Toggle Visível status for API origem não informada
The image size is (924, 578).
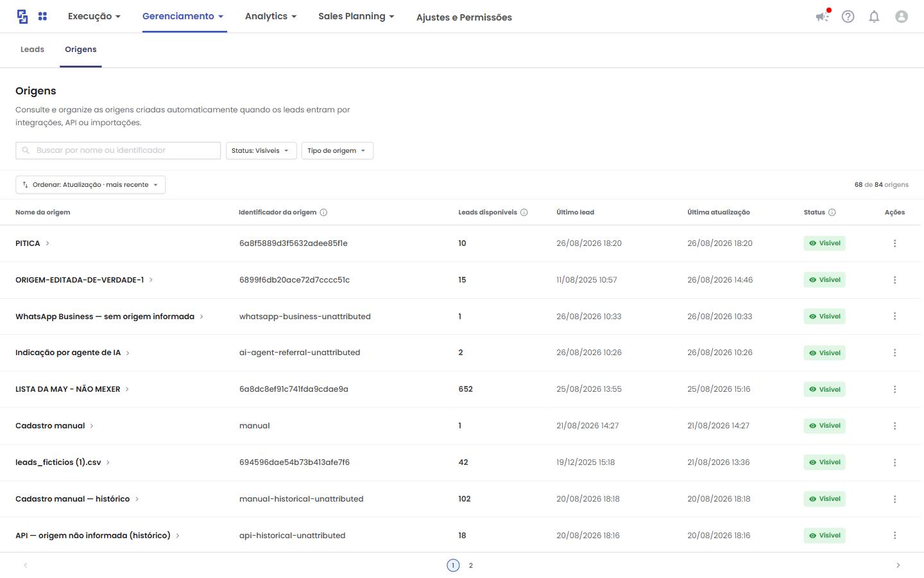825,535
